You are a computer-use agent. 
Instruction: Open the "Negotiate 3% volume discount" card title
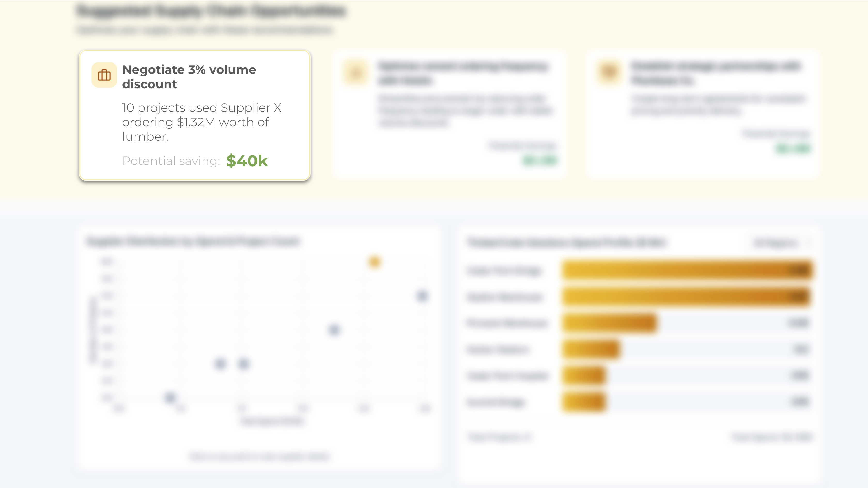[189, 77]
